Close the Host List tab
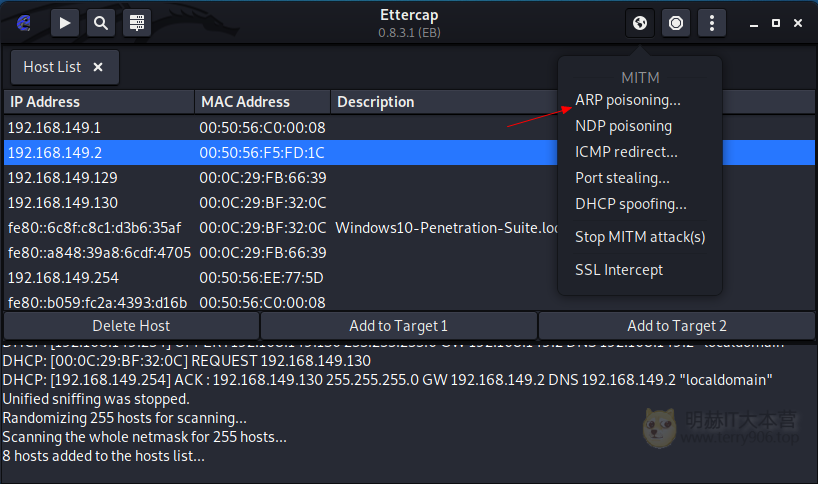The width and height of the screenshot is (818, 484). point(98,67)
